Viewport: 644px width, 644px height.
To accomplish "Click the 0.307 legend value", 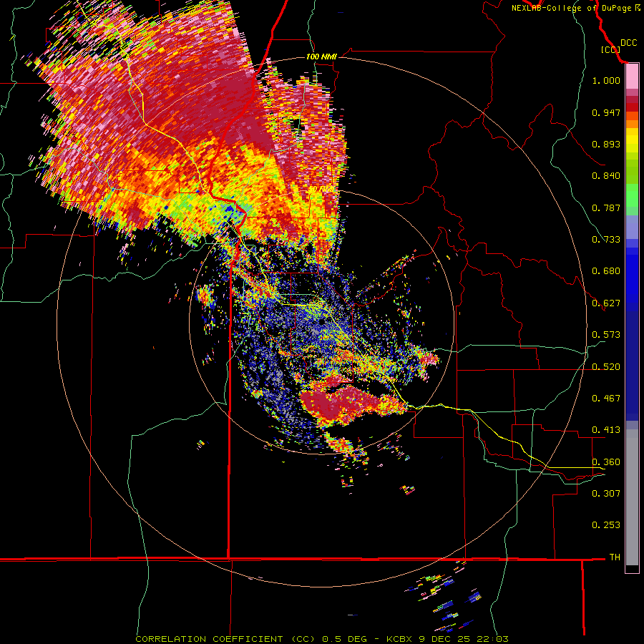I will [606, 493].
